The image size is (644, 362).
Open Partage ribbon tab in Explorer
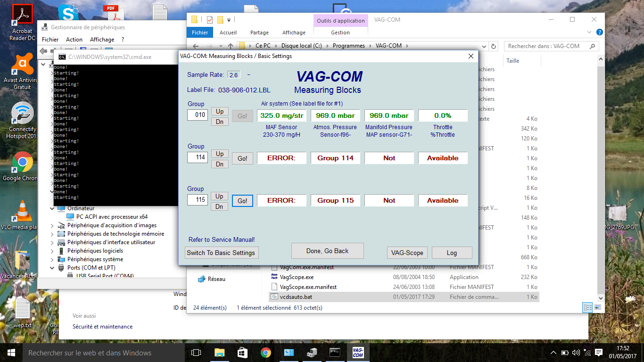pos(259,33)
